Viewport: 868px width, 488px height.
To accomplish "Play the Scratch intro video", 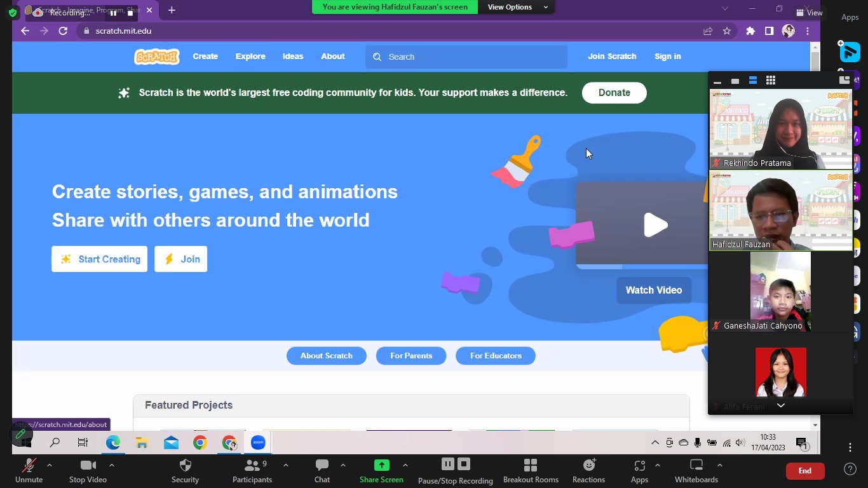I will tap(655, 225).
